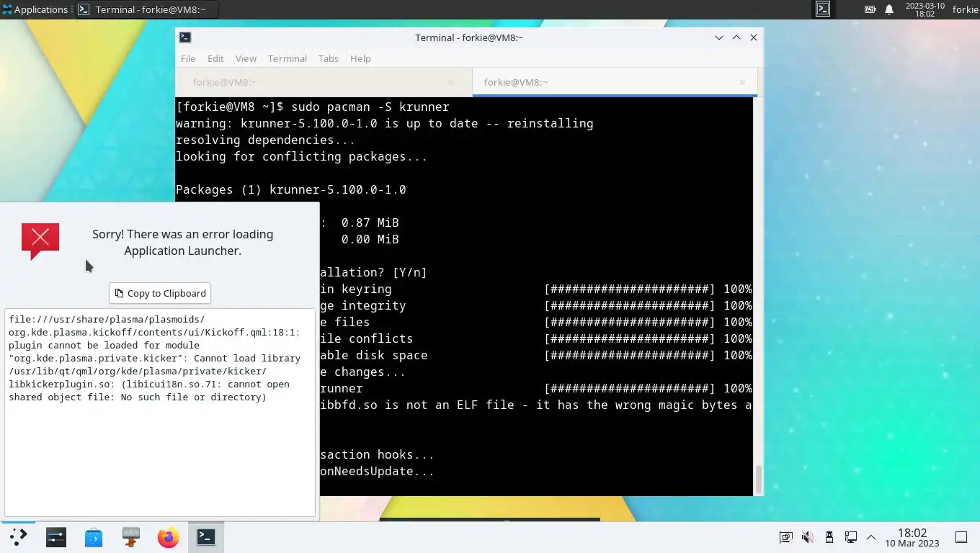Click 'resolving dependencies...' terminal line
This screenshot has height=553, width=980.
coord(266,140)
